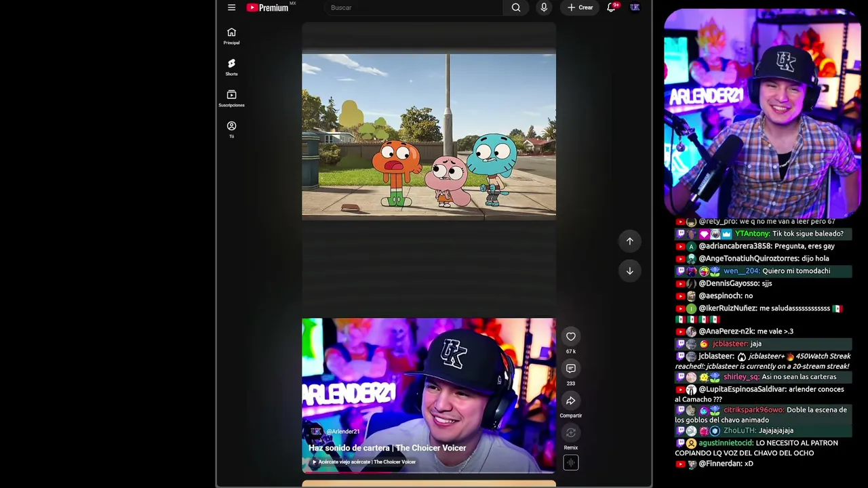The image size is (868, 488).
Task: Click the Short title 'Haz sonido de cartera'
Action: 387,448
